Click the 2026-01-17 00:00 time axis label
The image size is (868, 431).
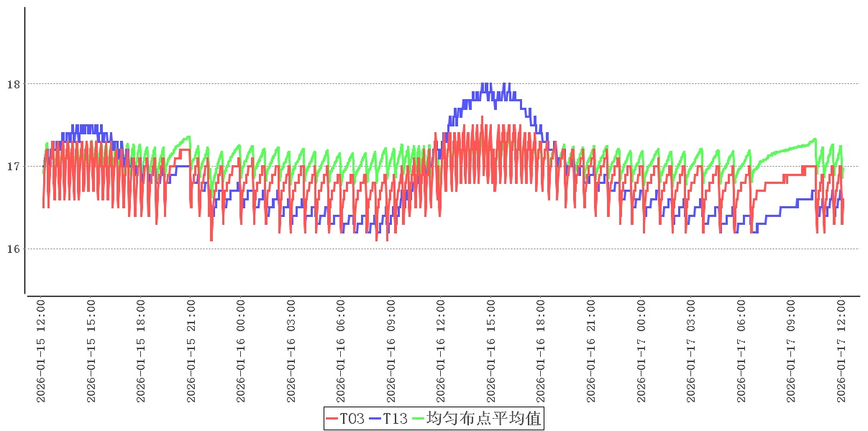[642, 351]
